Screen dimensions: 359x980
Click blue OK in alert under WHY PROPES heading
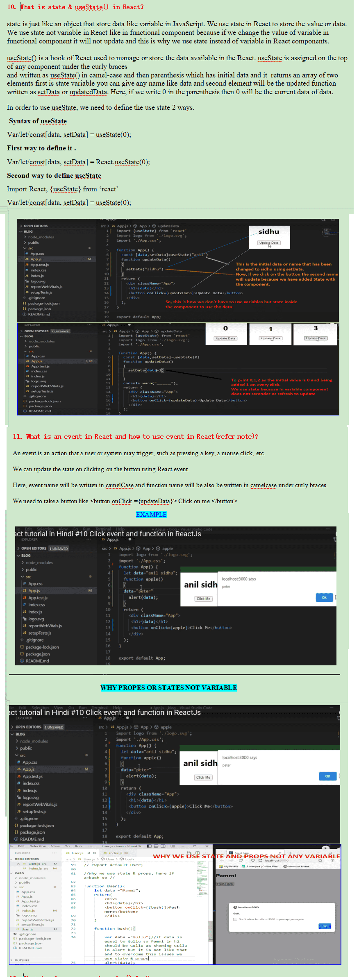pos(327,776)
